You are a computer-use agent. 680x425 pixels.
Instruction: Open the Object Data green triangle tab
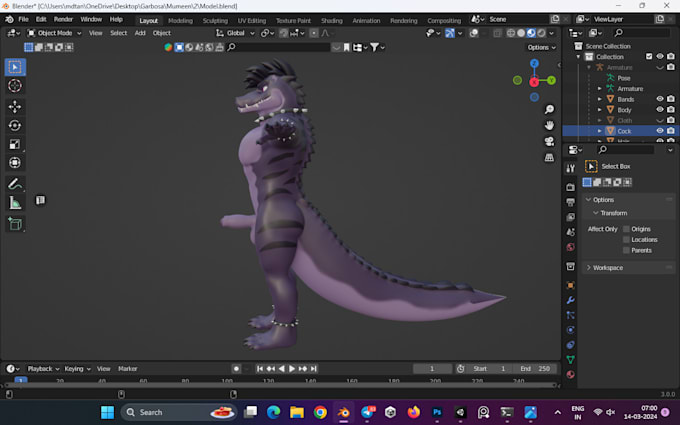pos(570,360)
